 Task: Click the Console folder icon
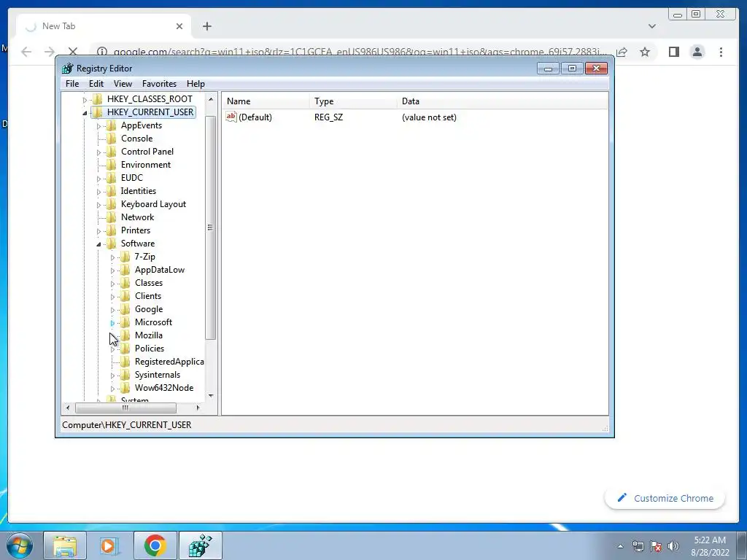pyautogui.click(x=111, y=138)
